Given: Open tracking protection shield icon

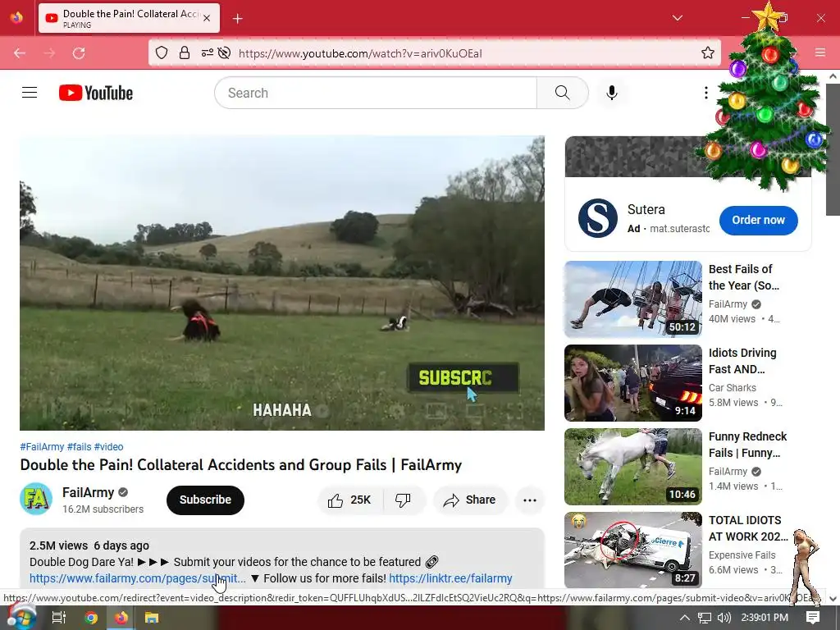Looking at the screenshot, I should 162,52.
